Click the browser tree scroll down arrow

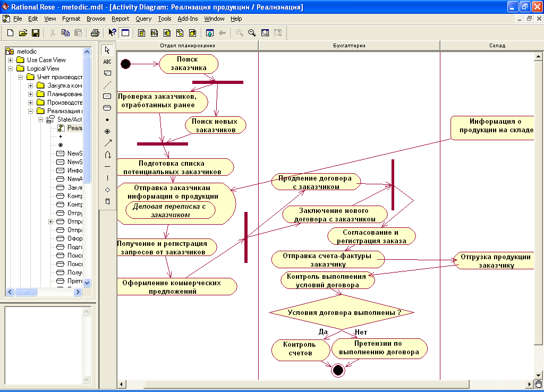click(87, 283)
